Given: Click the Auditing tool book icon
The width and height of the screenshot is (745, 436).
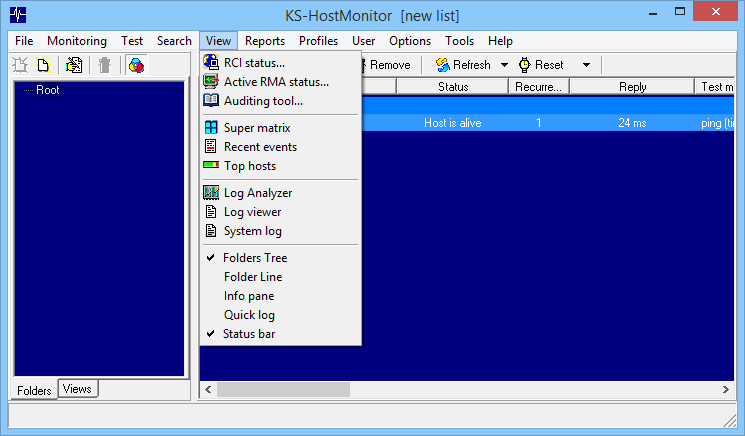Looking at the screenshot, I should pos(211,100).
